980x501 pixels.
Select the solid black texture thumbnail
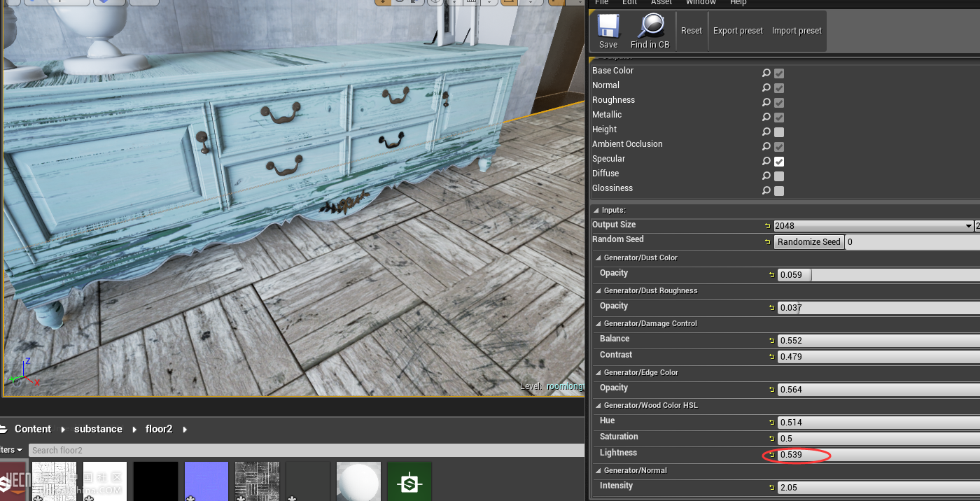156,481
